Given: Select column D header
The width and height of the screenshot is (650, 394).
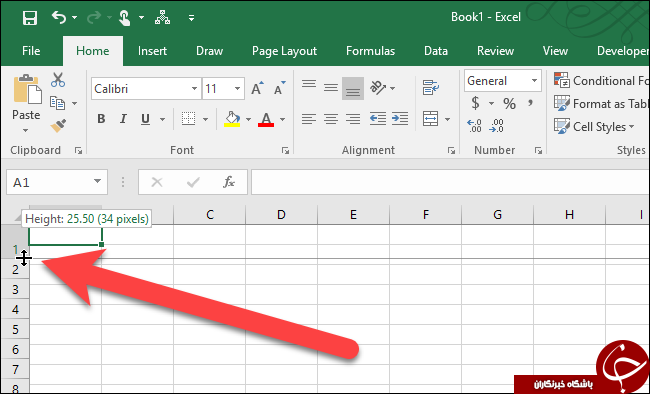Looking at the screenshot, I should 281,215.
